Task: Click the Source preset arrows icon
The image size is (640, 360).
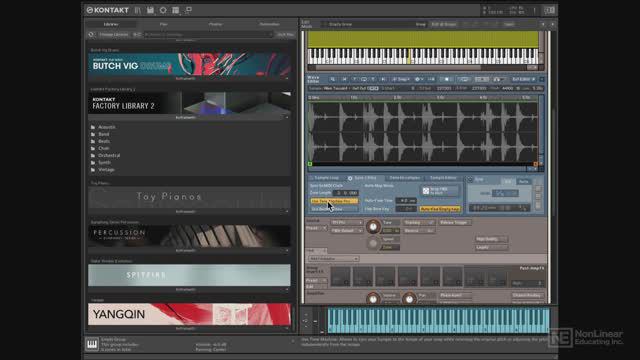Action: 324,228
